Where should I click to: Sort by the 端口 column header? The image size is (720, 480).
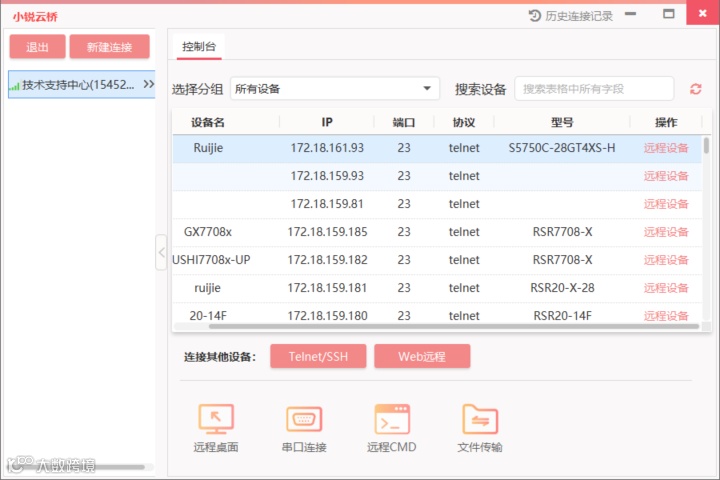(404, 122)
